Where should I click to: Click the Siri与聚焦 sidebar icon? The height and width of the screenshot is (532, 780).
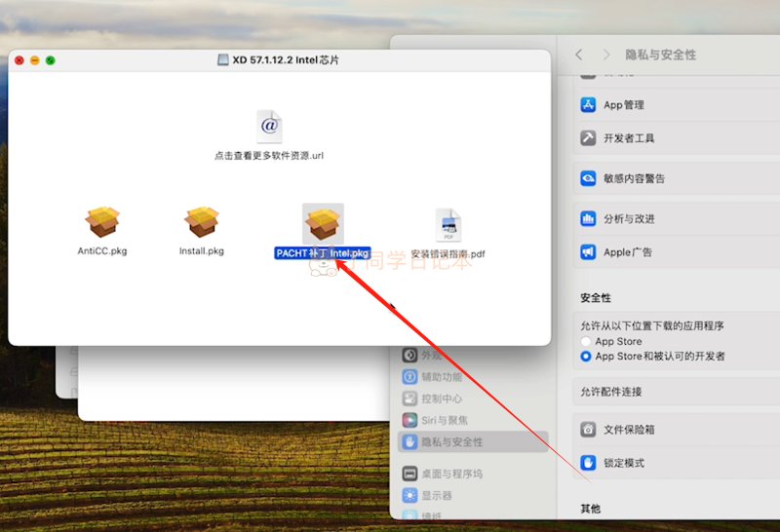coord(409,420)
